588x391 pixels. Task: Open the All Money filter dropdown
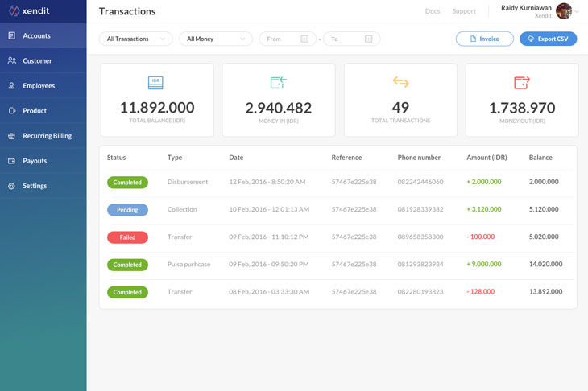point(215,39)
